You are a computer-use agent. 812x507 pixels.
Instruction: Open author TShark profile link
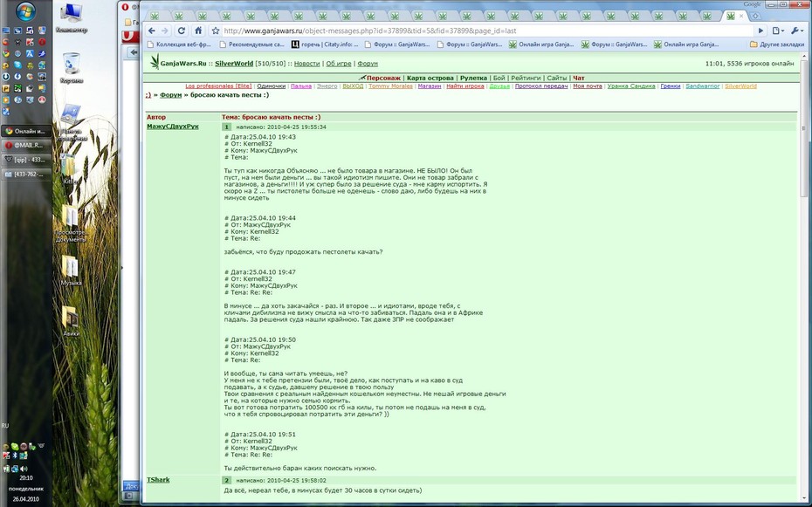click(158, 480)
